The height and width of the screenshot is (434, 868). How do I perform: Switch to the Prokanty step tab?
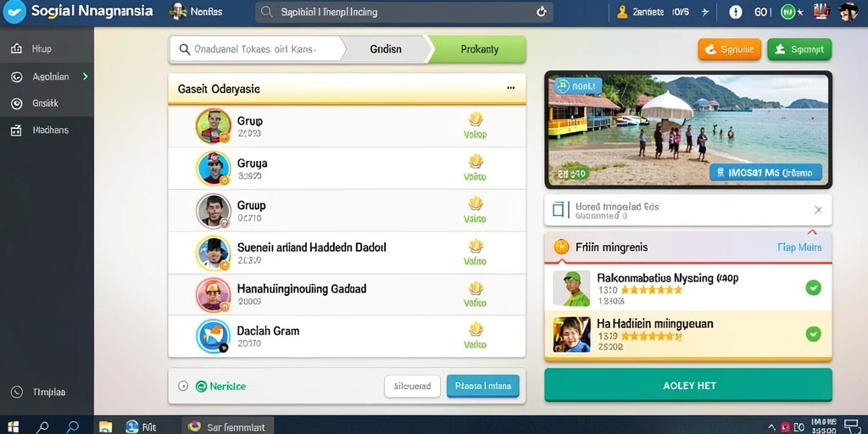coord(480,49)
